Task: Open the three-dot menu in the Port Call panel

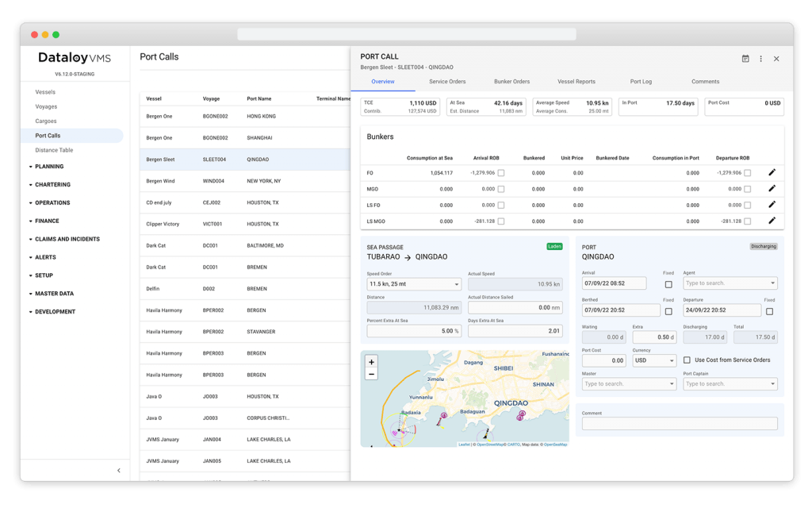Action: tap(760, 56)
